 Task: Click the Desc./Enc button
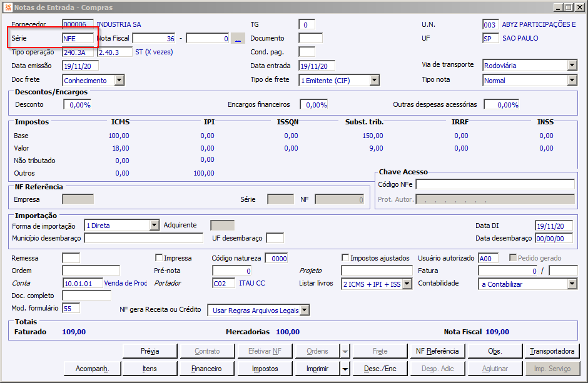pyautogui.click(x=380, y=369)
